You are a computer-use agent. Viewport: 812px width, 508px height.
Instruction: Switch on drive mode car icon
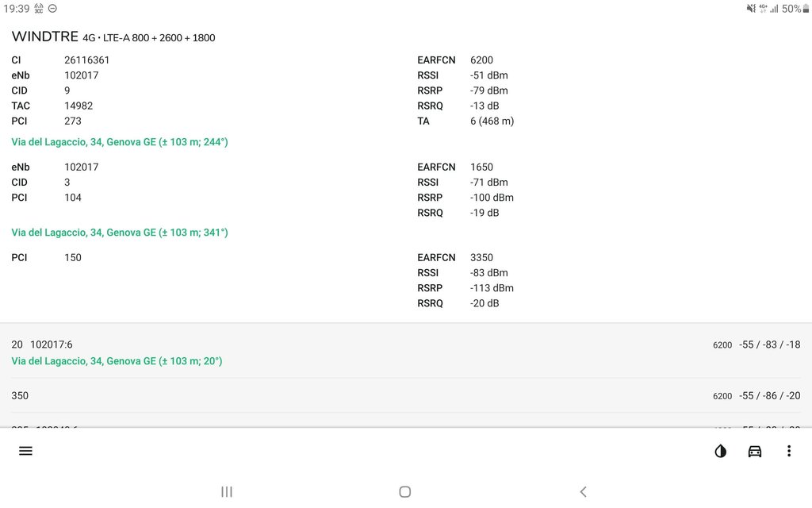755,451
